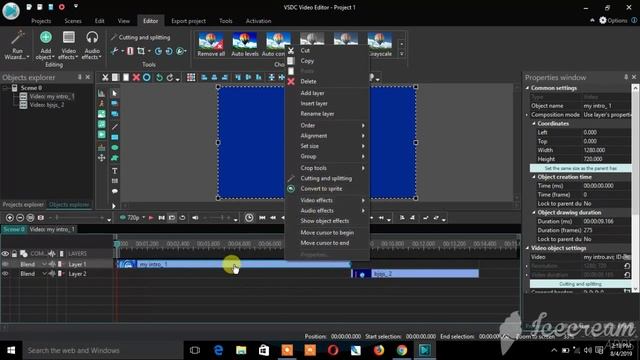Click red Delete X in editor toolbar
The height and width of the screenshot is (360, 640).
[136, 78]
